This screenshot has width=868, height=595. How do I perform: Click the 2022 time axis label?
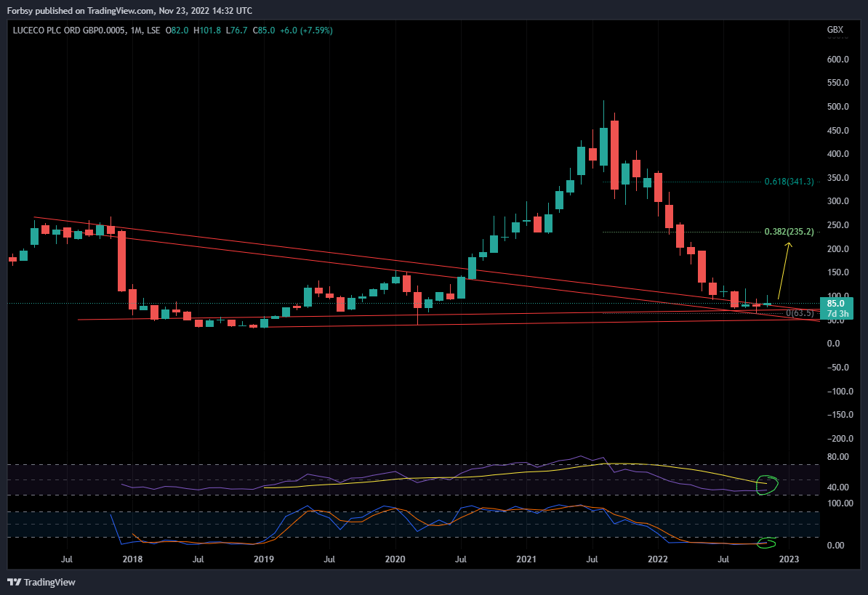coord(658,559)
